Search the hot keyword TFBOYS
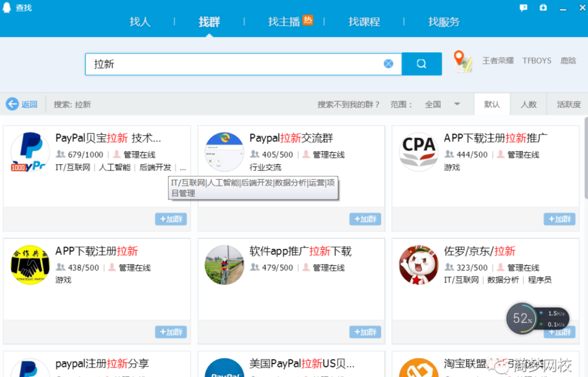 [x=537, y=61]
